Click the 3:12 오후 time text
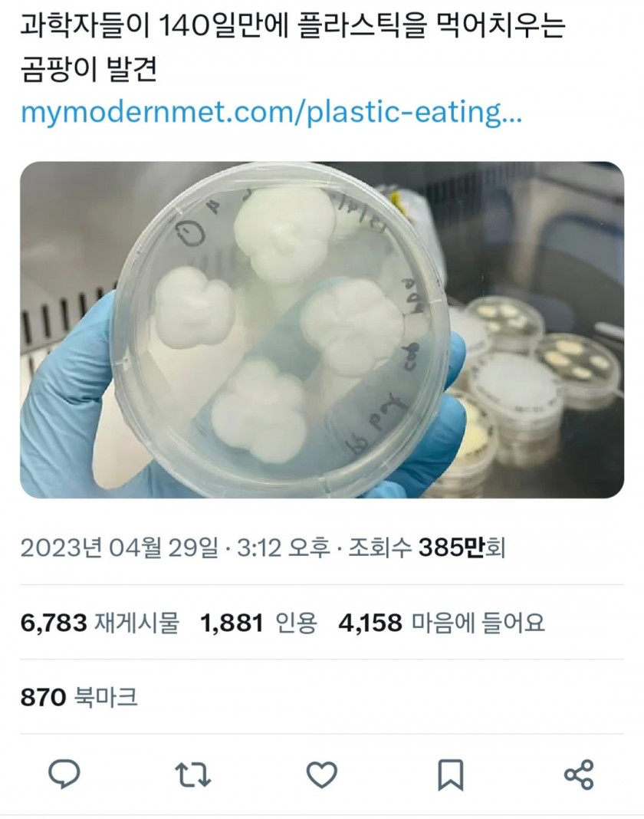The width and height of the screenshot is (644, 819). [x=284, y=548]
